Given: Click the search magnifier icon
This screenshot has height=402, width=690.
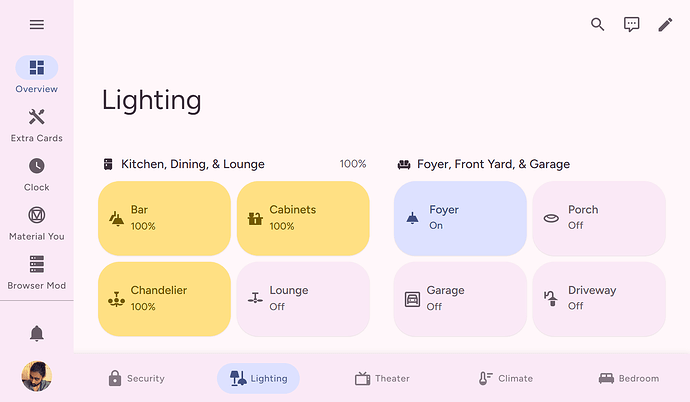Looking at the screenshot, I should coord(598,25).
